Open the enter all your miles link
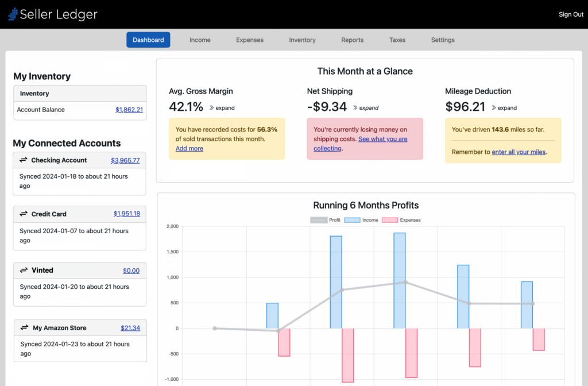Viewport: 588px width, 386px height. coord(519,152)
